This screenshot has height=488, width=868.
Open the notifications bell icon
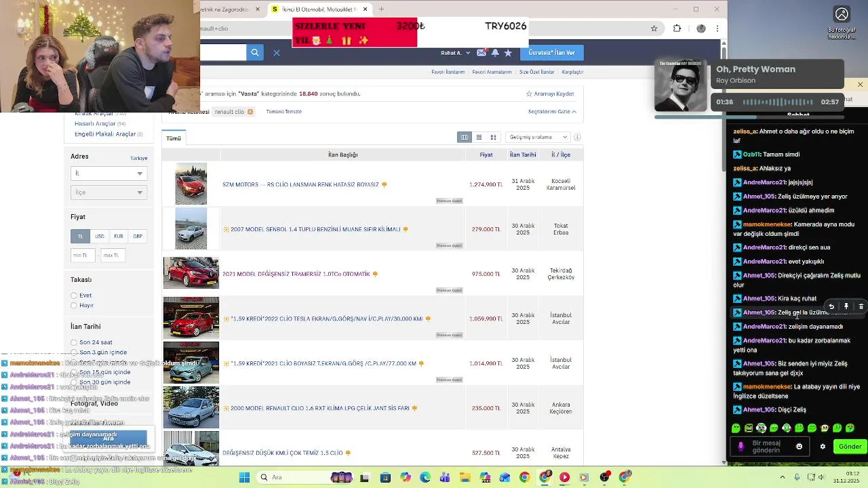point(495,52)
